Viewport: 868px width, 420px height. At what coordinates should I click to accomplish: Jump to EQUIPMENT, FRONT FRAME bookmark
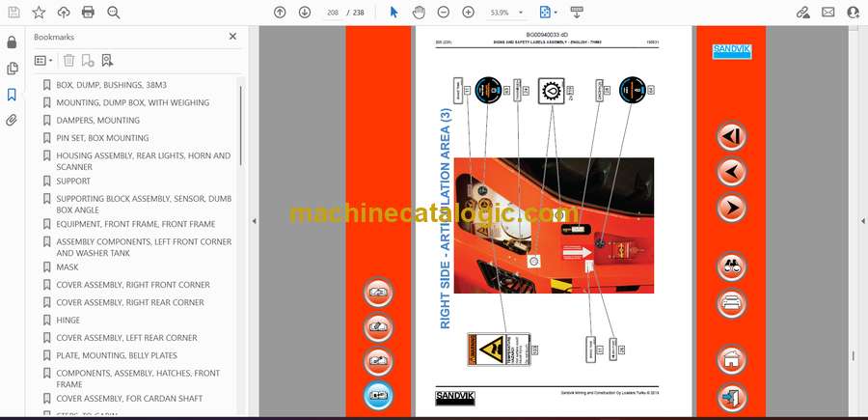coord(136,224)
